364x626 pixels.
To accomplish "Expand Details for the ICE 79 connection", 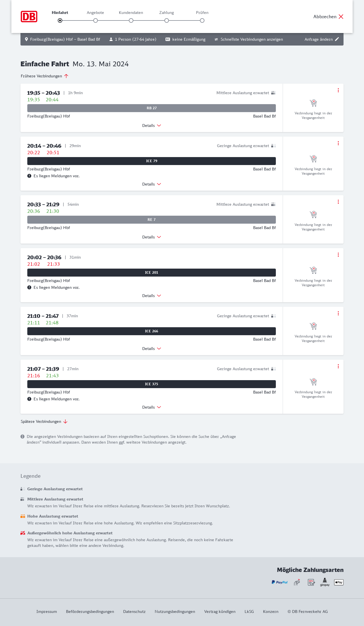I will click(152, 184).
